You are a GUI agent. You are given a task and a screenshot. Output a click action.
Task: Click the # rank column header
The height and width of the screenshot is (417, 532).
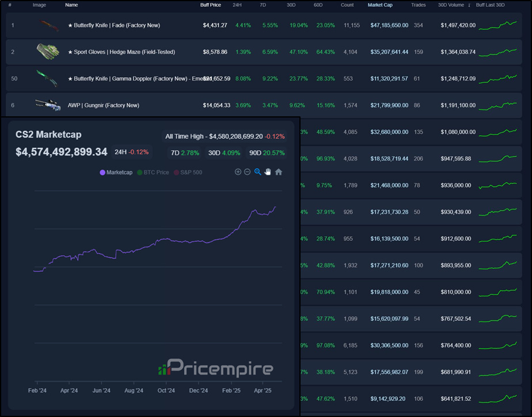coord(10,5)
